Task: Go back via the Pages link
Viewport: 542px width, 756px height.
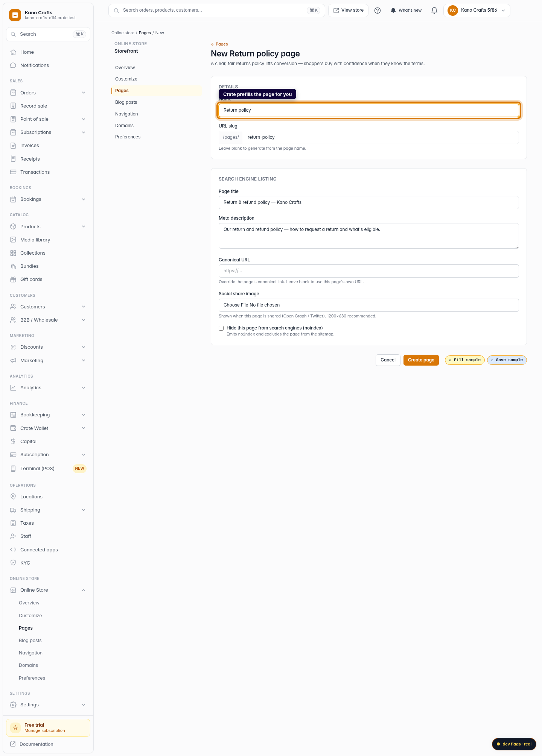Action: pyautogui.click(x=219, y=44)
